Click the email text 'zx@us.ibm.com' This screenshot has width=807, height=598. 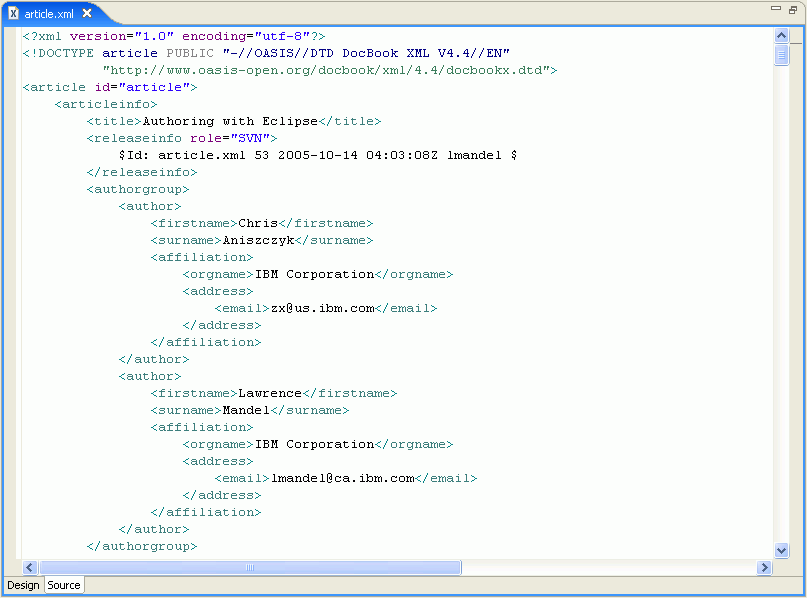(323, 308)
